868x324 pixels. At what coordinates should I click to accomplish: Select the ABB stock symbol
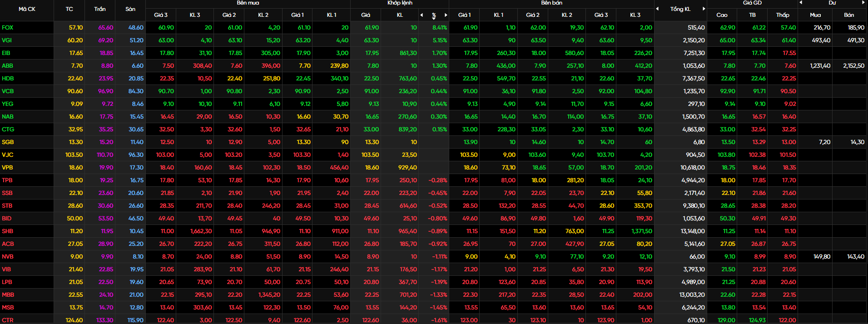click(x=8, y=66)
